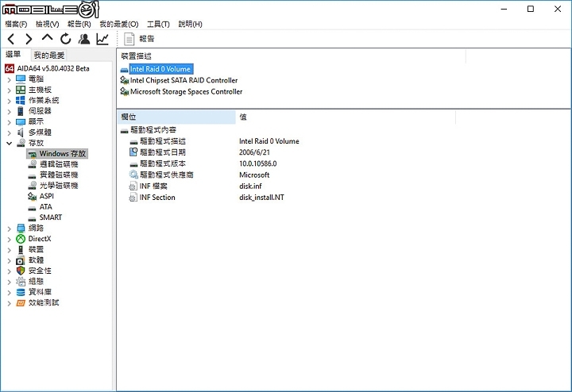Click the 驅動程式內容 group row

[x=153, y=129]
